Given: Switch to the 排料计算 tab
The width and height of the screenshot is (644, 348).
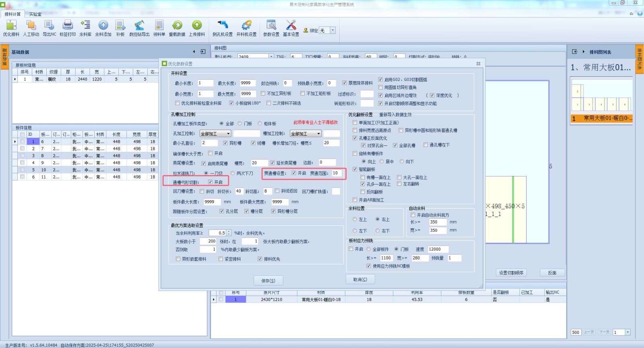Looking at the screenshot, I should tap(12, 14).
